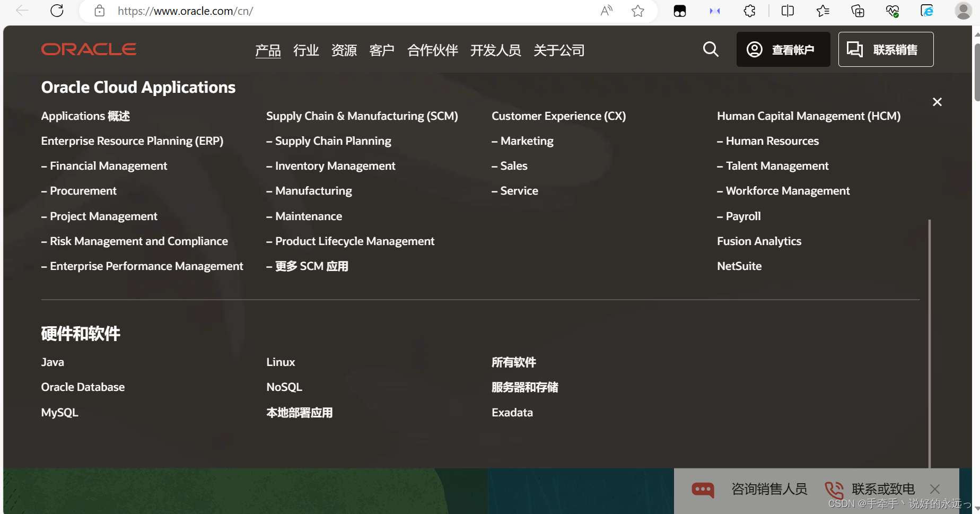Open the Favorites list icon
Screen dimensions: 980x514
pyautogui.click(x=822, y=11)
